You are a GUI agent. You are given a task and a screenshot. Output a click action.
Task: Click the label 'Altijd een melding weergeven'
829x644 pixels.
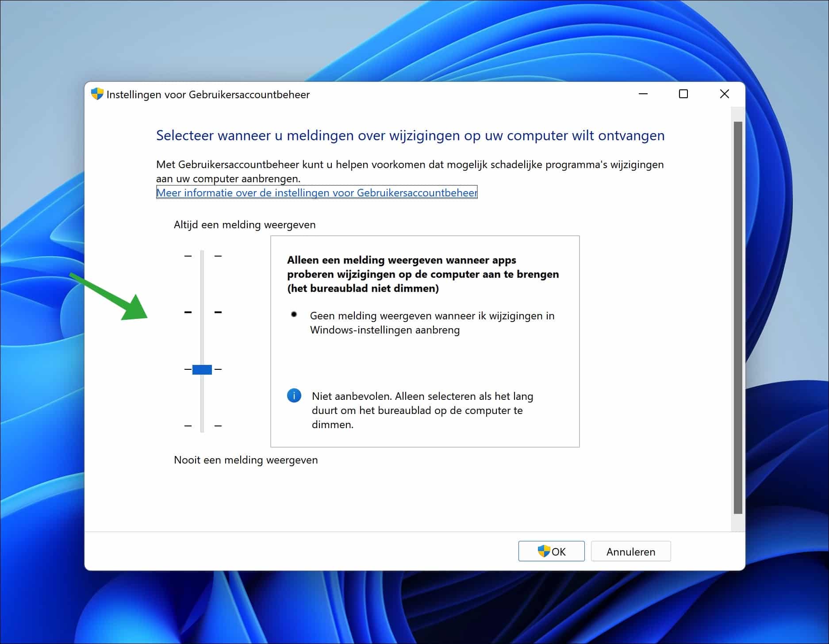click(245, 224)
